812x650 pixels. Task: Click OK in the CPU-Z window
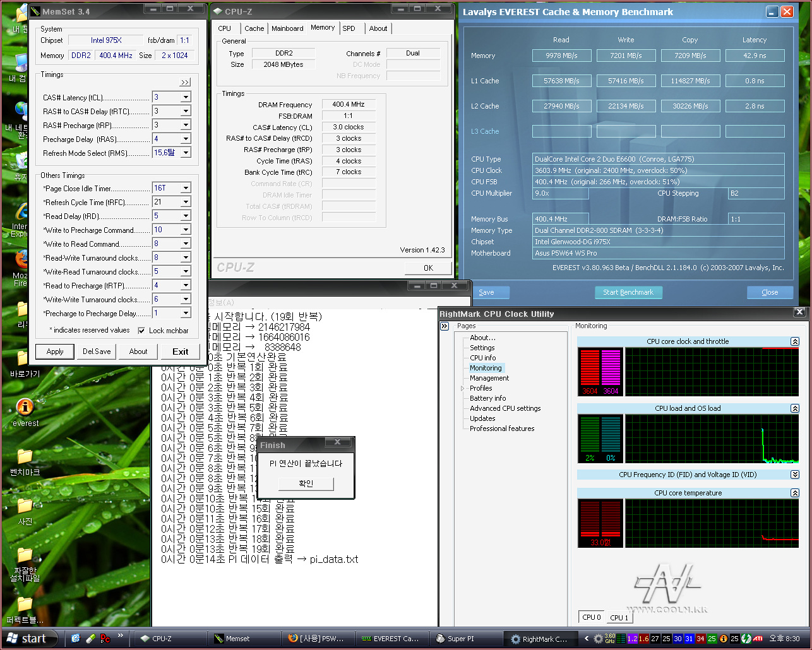[428, 268]
